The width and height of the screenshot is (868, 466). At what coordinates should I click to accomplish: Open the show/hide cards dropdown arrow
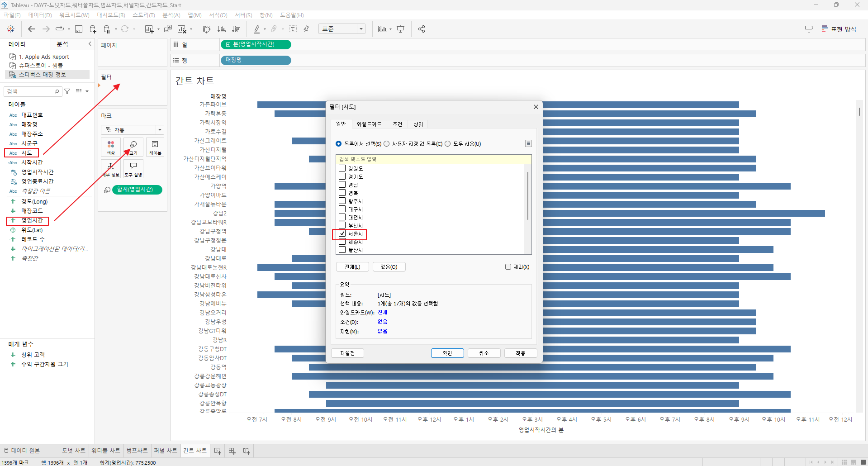click(x=390, y=29)
